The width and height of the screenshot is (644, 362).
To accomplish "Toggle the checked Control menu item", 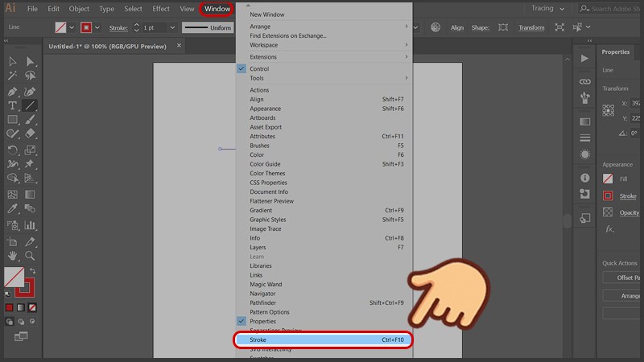I will click(x=259, y=69).
